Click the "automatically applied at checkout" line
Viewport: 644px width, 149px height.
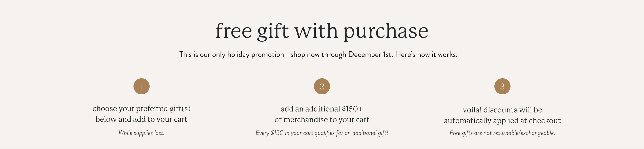502,121
